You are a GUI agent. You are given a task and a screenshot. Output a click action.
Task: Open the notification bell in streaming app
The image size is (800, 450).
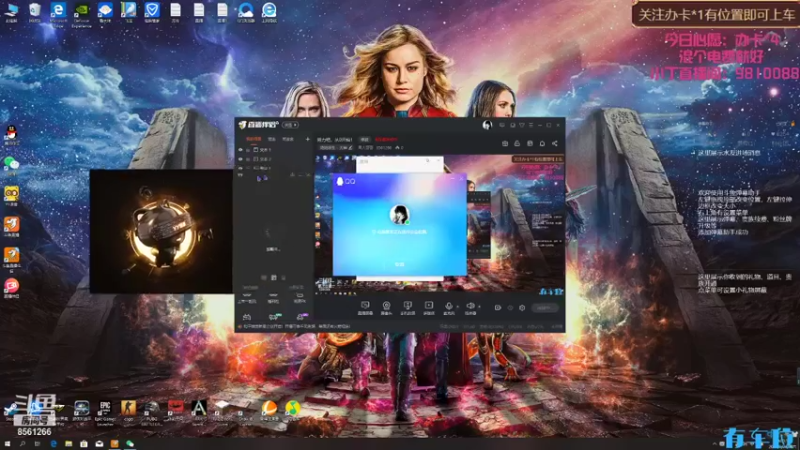tap(542, 144)
